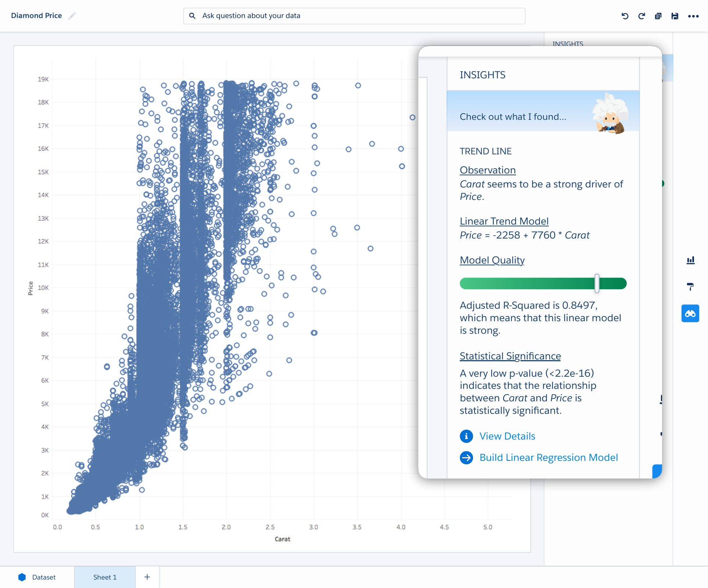708x588 pixels.
Task: Select the Sheet 1 tab
Action: point(105,577)
